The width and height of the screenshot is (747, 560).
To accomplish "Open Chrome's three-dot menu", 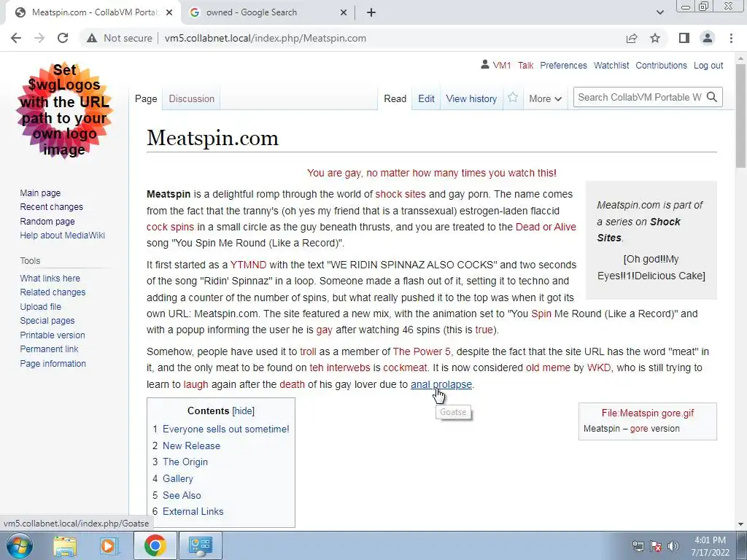I will tap(731, 38).
